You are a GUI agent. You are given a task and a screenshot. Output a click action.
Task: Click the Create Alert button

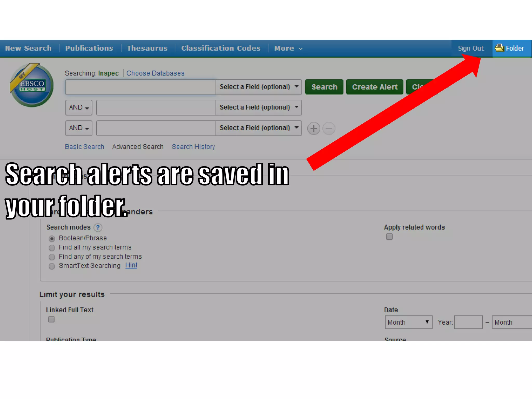375,87
